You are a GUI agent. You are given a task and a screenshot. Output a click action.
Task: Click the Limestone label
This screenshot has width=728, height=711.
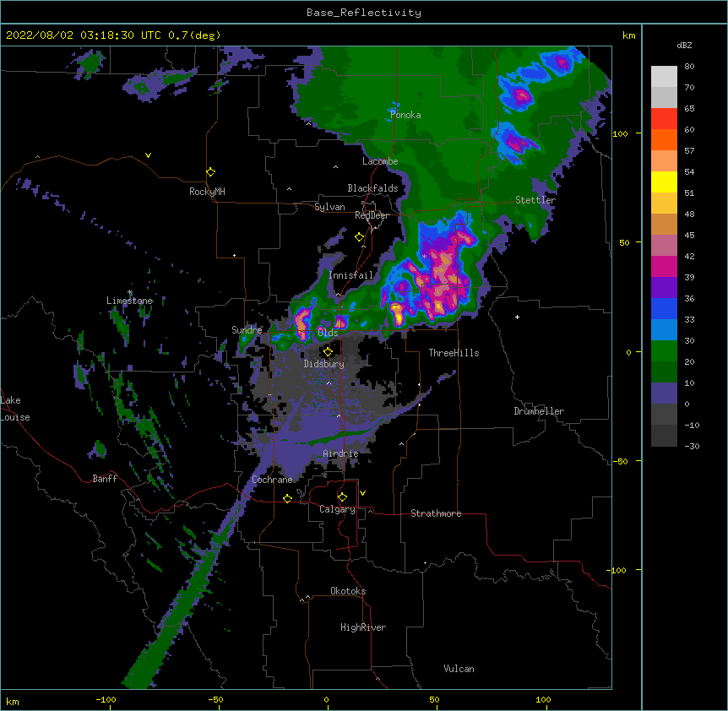coord(129,301)
